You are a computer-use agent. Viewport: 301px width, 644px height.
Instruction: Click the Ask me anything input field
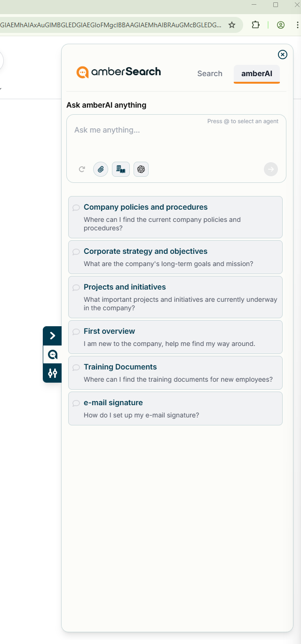[x=176, y=139]
